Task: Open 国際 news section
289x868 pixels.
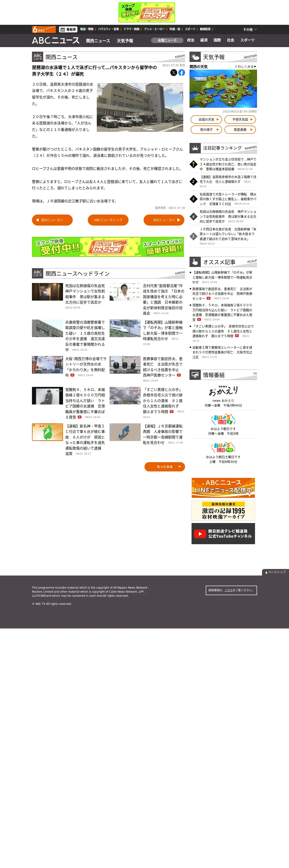Action: point(217,40)
